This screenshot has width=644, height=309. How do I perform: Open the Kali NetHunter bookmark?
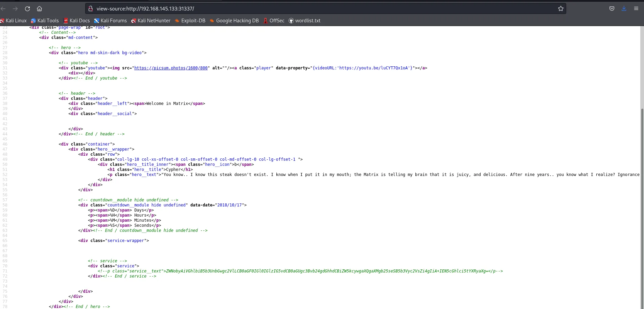click(x=151, y=21)
